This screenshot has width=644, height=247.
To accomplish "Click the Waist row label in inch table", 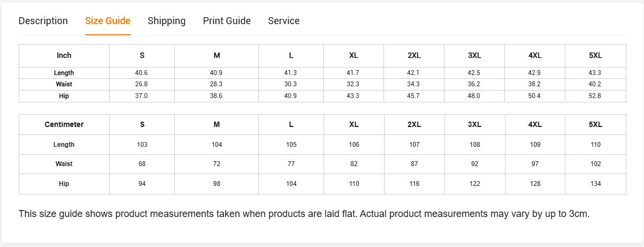I will pos(64,84).
